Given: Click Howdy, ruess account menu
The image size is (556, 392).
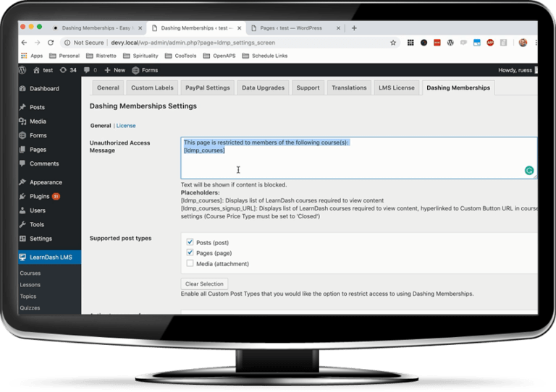Looking at the screenshot, I should pos(518,70).
